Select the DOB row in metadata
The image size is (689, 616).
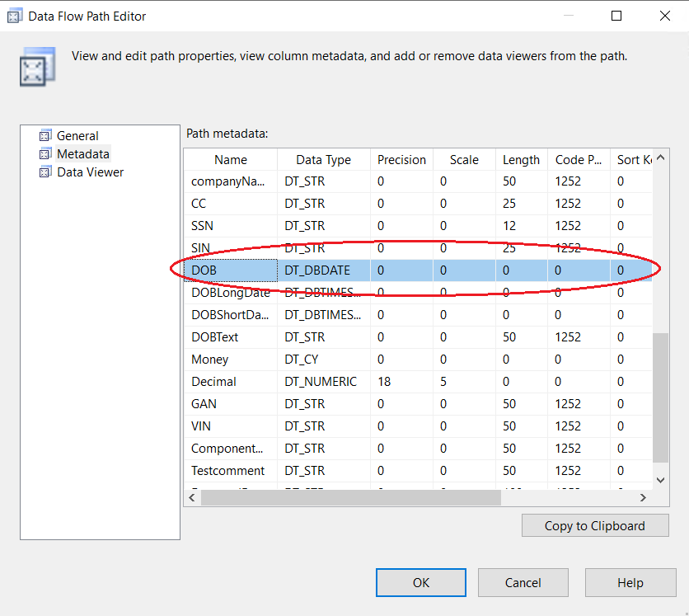tap(231, 270)
